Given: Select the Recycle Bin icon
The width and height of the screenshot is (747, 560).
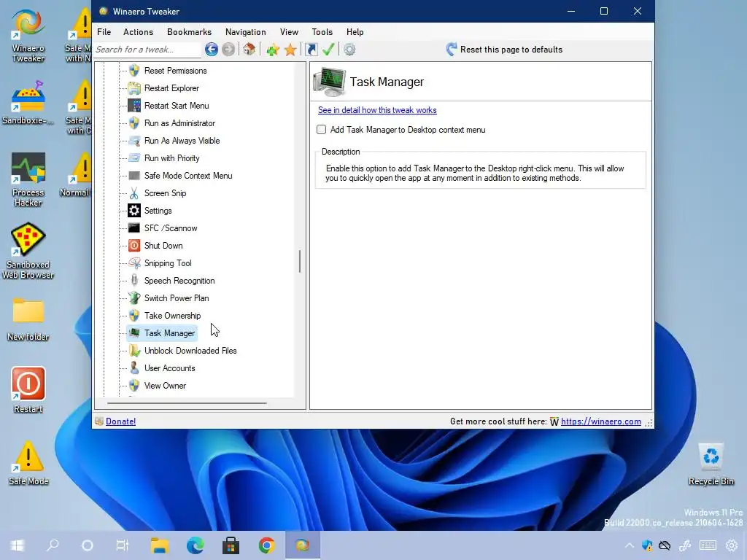Looking at the screenshot, I should click(711, 464).
